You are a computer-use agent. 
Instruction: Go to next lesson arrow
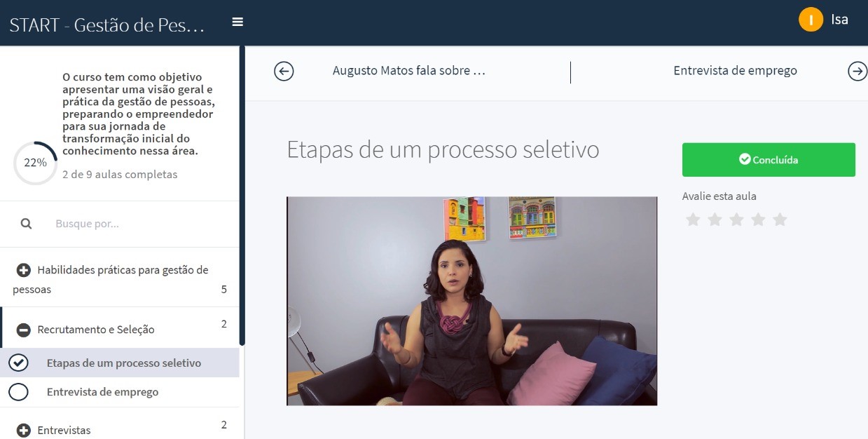(857, 71)
